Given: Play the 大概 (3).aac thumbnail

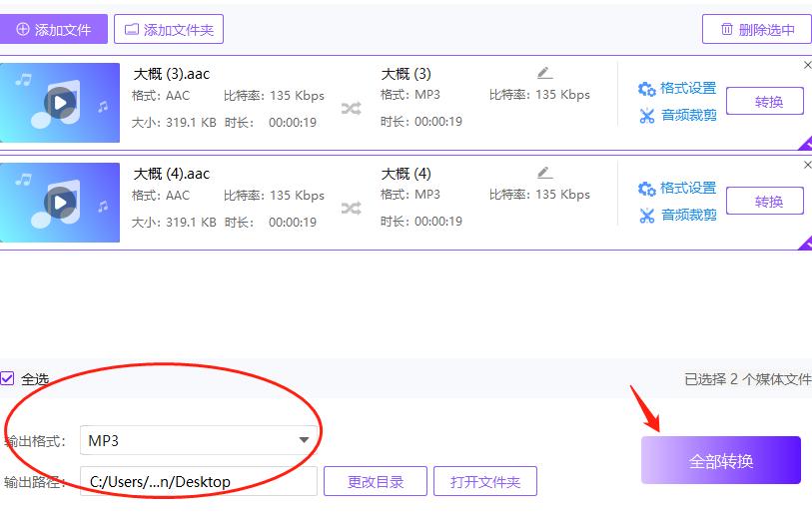Looking at the screenshot, I should [60, 103].
